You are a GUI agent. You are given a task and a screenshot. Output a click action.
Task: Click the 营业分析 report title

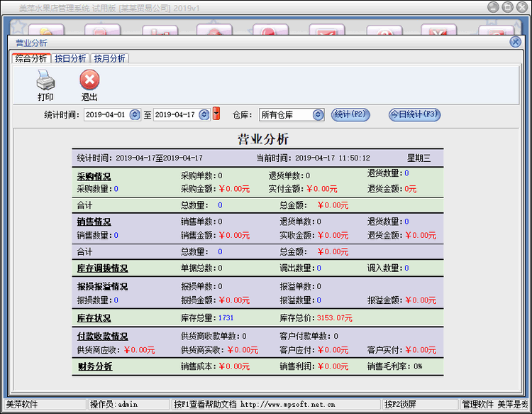point(263,139)
